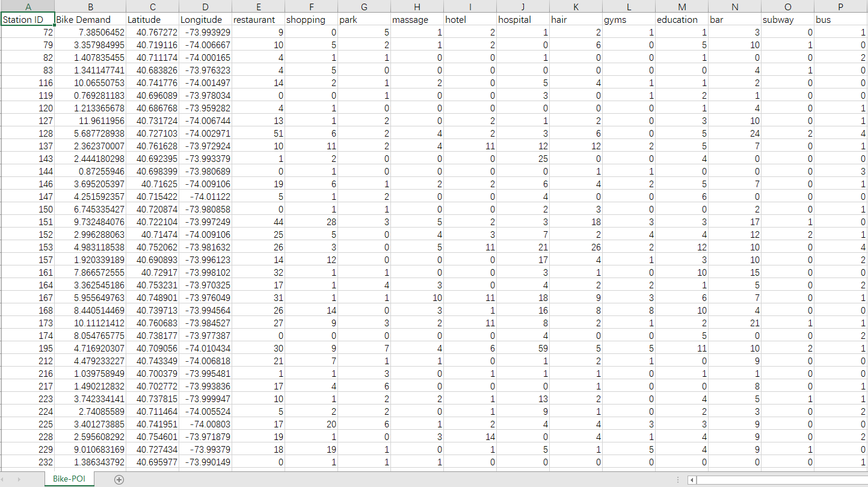Select Bike Demand cell 11.9611956

click(90, 120)
